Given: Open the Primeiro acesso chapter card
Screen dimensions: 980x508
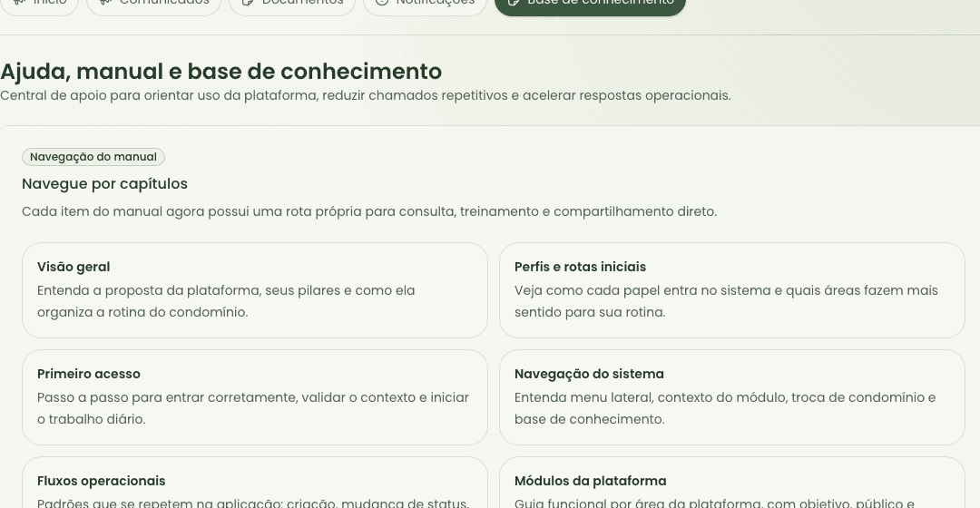Looking at the screenshot, I should tap(254, 396).
